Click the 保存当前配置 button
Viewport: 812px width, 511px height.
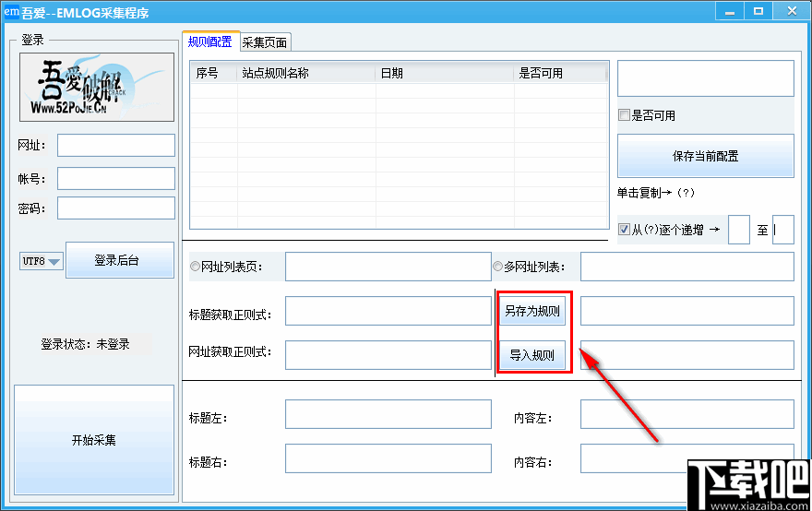[705, 156]
